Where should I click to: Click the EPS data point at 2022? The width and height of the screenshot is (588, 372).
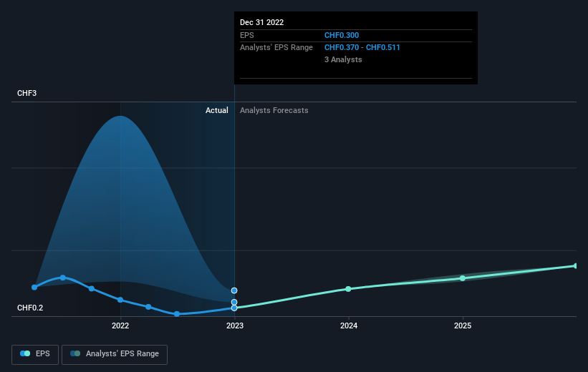pyautogui.click(x=120, y=300)
